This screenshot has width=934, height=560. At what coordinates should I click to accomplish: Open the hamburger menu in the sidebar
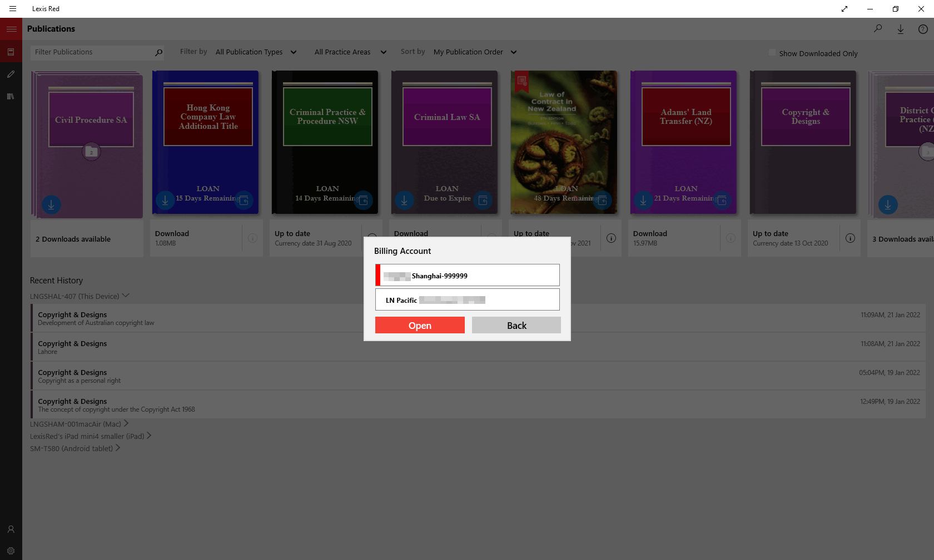(x=11, y=28)
